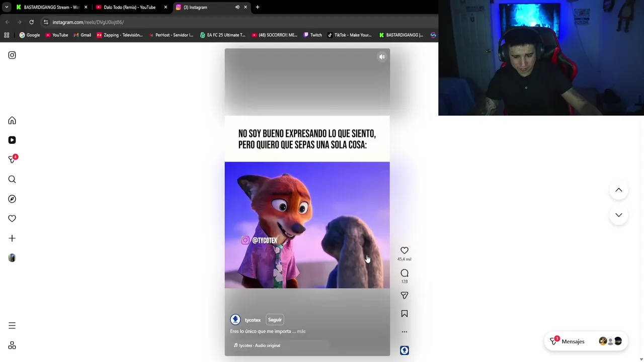Open the Meta apps grid icon
Viewport: 644px width, 362px height.
coord(12,345)
